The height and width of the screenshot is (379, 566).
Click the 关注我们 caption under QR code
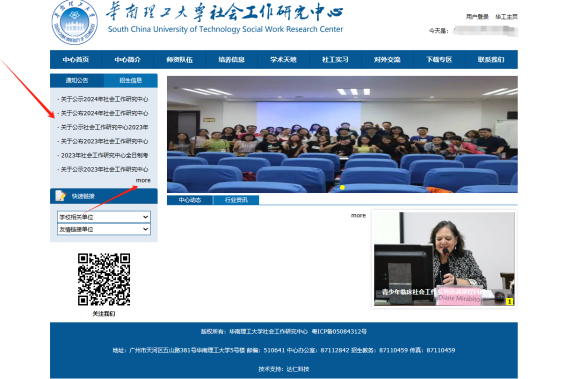point(104,314)
